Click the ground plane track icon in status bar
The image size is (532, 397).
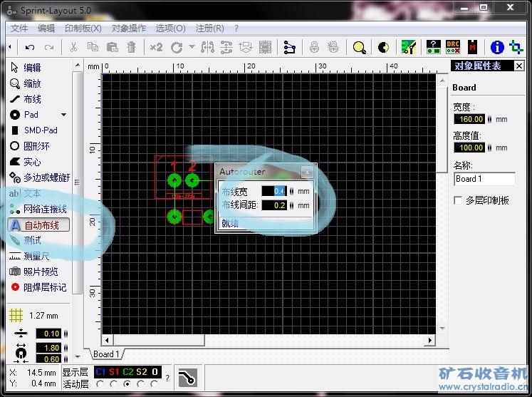point(187,377)
